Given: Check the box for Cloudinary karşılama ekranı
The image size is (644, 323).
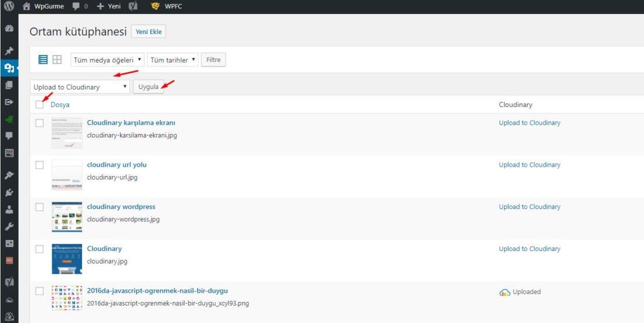Looking at the screenshot, I should pyautogui.click(x=39, y=123).
